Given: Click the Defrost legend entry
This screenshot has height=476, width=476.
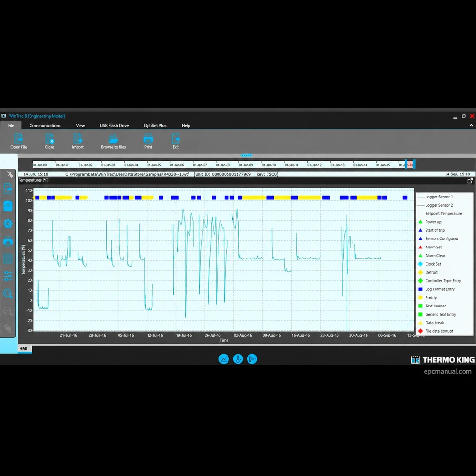Looking at the screenshot, I should coord(428,273).
